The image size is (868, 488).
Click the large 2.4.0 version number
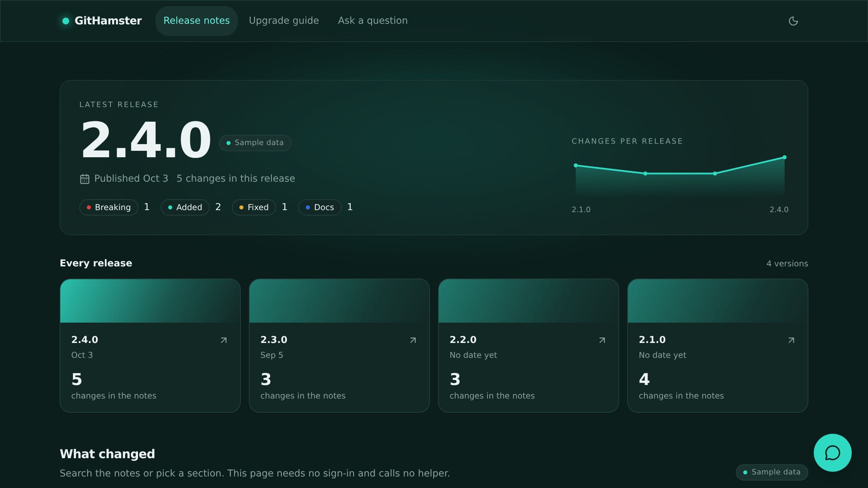tap(146, 140)
